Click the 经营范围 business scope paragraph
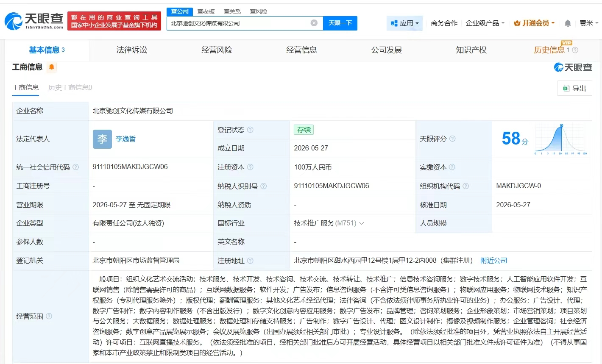The height and width of the screenshot is (364, 602). pyautogui.click(x=340, y=316)
